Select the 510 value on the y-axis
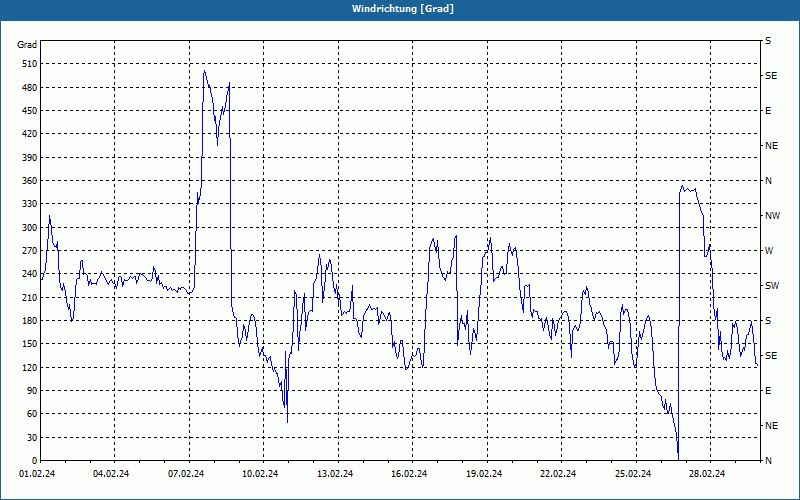 point(29,64)
